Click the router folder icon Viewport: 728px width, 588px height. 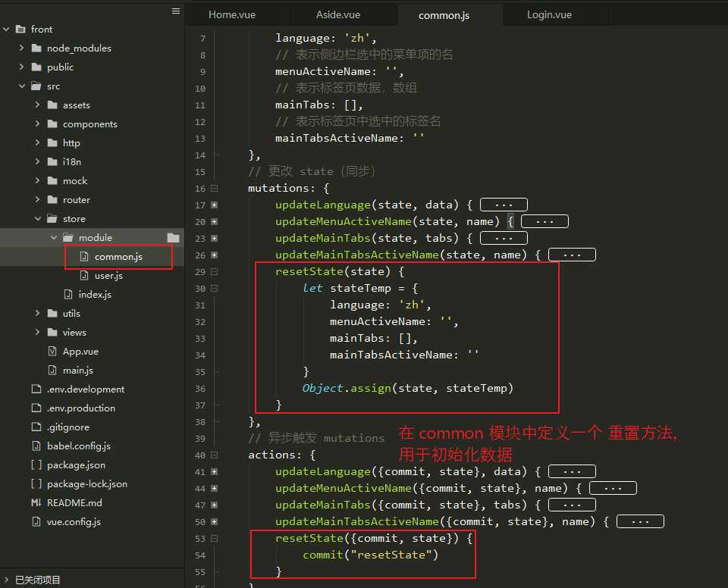click(52, 200)
